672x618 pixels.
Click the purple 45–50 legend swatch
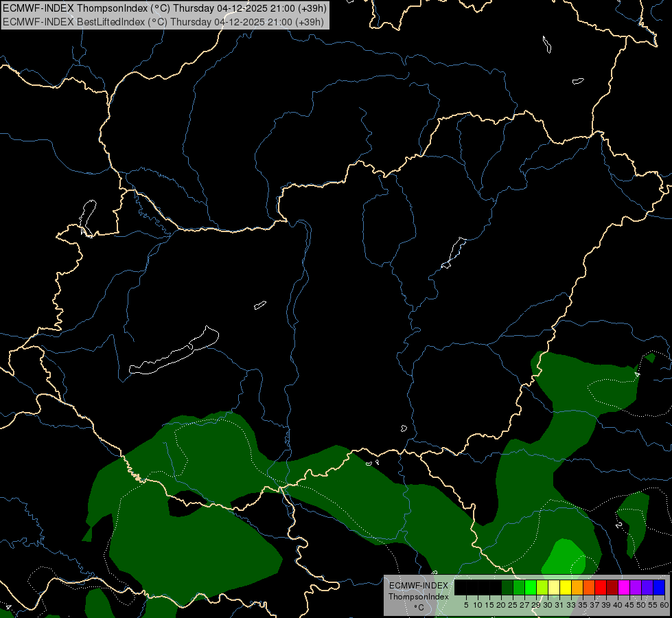click(636, 587)
